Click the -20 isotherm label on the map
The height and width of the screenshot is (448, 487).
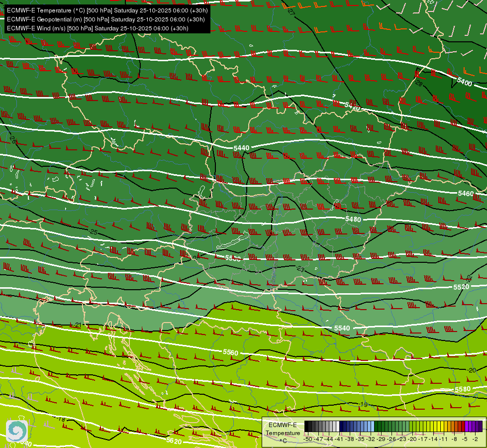472,370
